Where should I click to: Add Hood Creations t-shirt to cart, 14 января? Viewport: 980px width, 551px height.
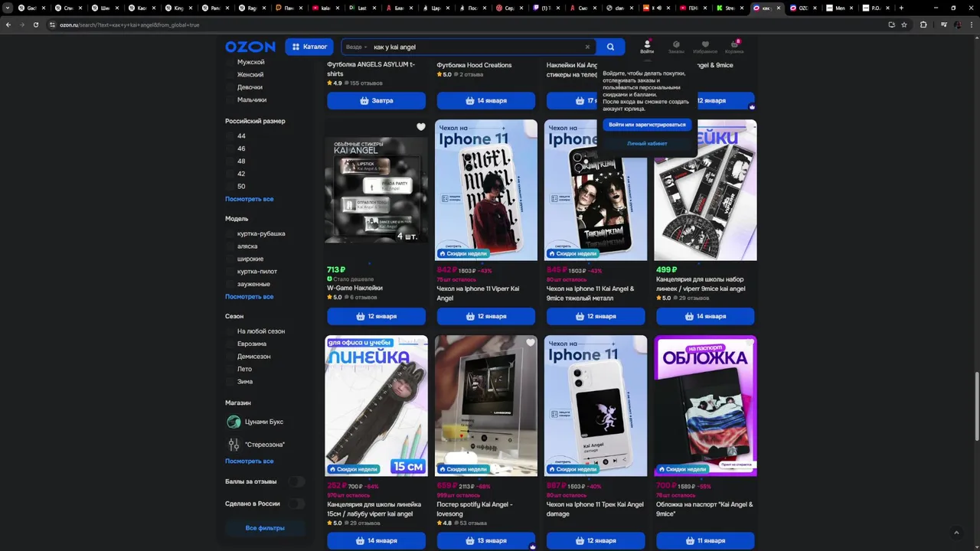(x=486, y=100)
